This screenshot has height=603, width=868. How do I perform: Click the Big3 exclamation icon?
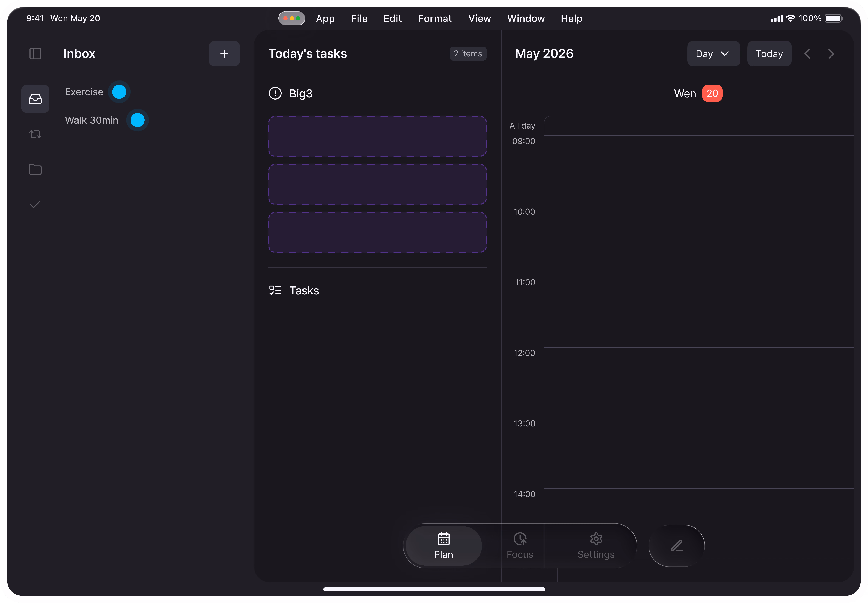coord(275,93)
